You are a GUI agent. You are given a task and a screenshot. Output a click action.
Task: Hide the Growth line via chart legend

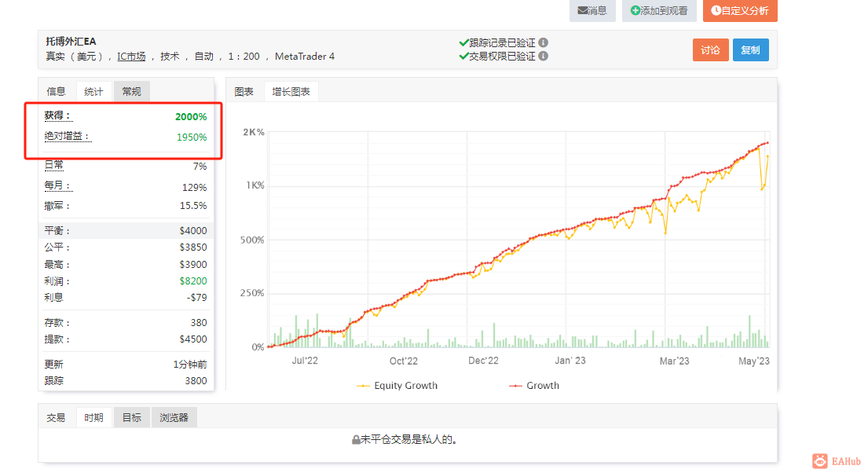click(x=534, y=385)
